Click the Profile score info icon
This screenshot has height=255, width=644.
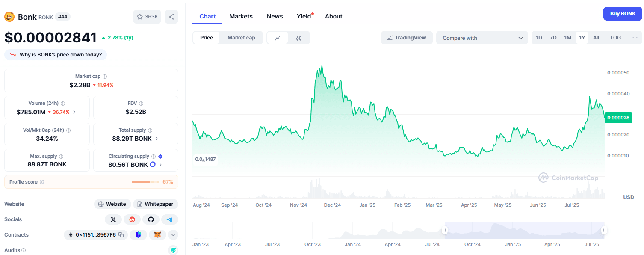coord(42,182)
